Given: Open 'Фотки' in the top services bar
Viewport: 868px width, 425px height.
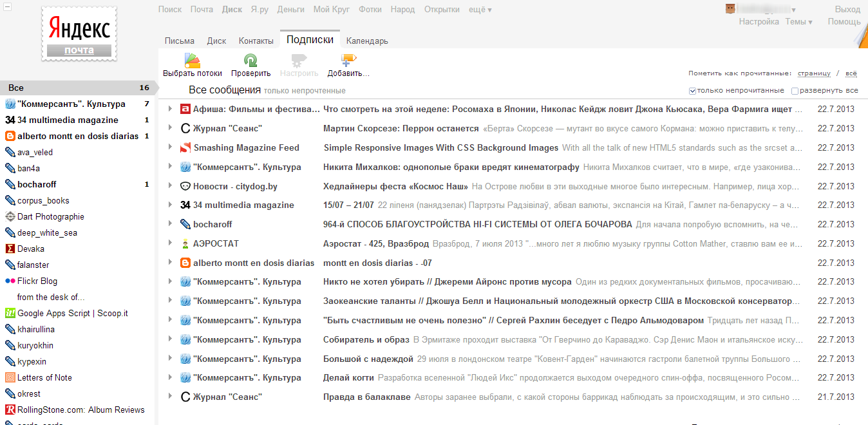Looking at the screenshot, I should [370, 10].
